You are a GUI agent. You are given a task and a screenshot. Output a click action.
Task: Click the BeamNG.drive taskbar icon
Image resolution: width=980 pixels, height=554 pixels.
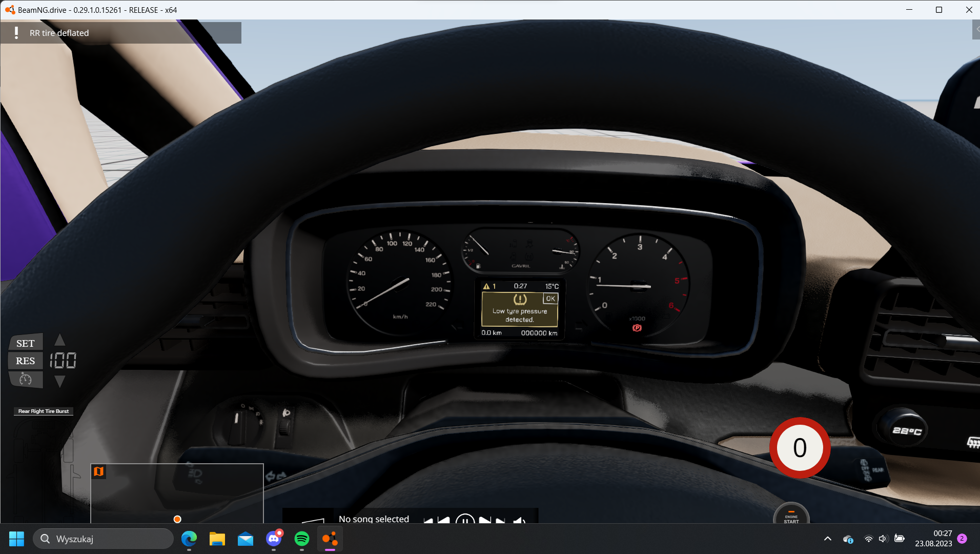coord(330,539)
